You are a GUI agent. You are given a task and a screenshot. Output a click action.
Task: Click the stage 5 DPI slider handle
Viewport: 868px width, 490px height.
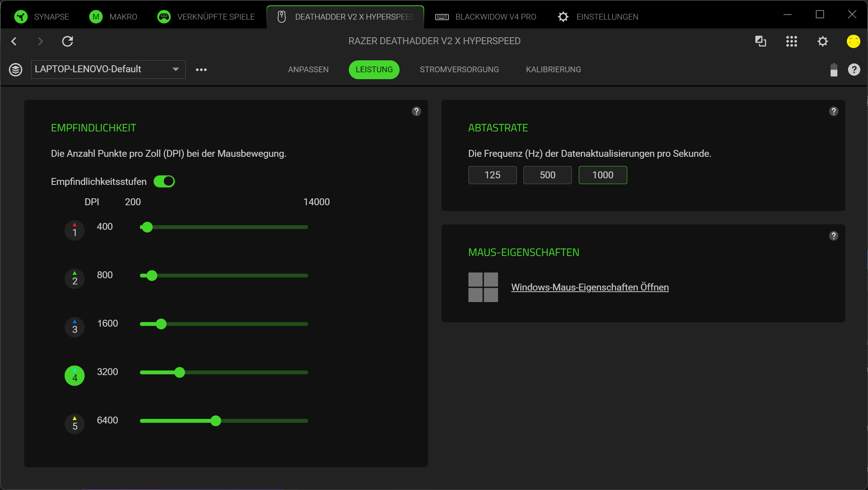tap(216, 421)
